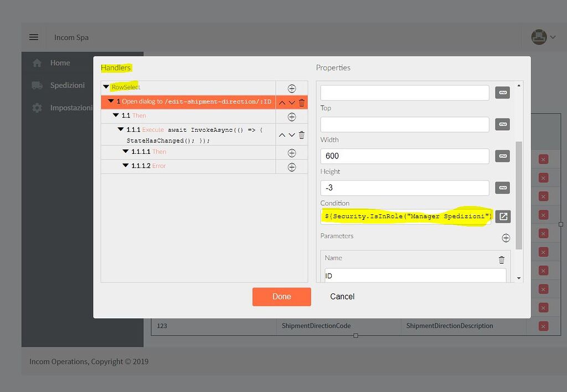
Task: Move the Open dialog handler up
Action: pyautogui.click(x=282, y=102)
